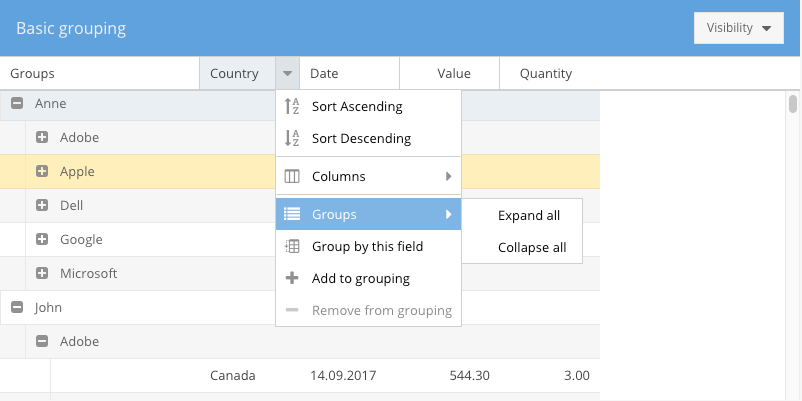This screenshot has width=802, height=401.
Task: Expand the Dell subgroup
Action: click(42, 206)
